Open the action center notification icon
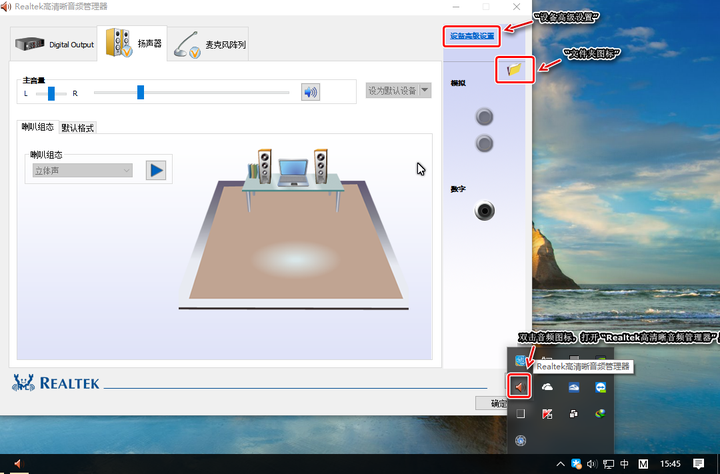 (x=698, y=463)
